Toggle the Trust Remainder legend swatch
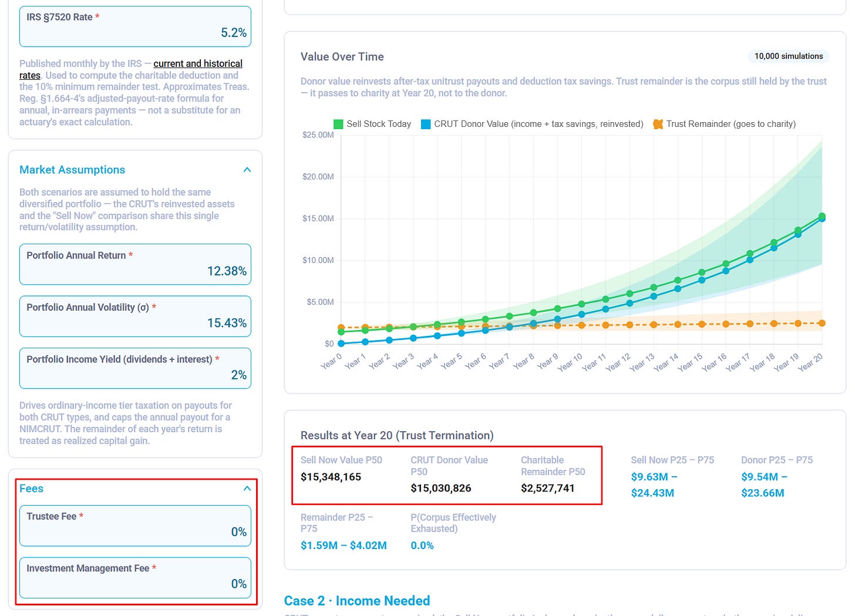 tap(658, 124)
